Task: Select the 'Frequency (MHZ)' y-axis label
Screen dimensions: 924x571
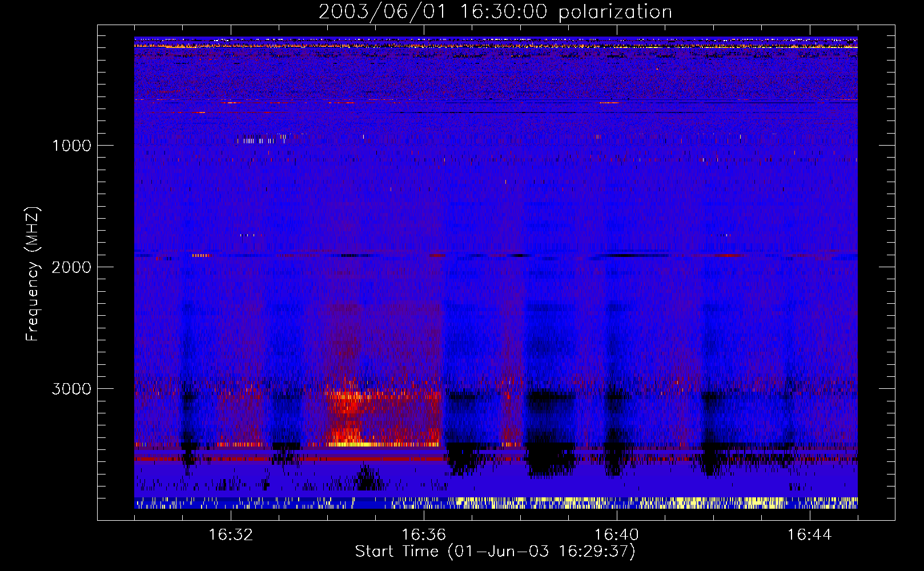Action: pos(33,274)
